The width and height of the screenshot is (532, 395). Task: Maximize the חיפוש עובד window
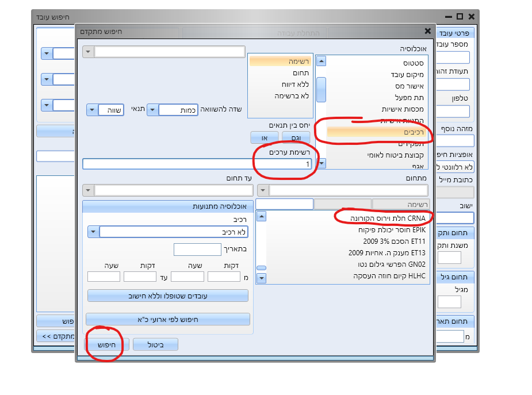pyautogui.click(x=460, y=17)
